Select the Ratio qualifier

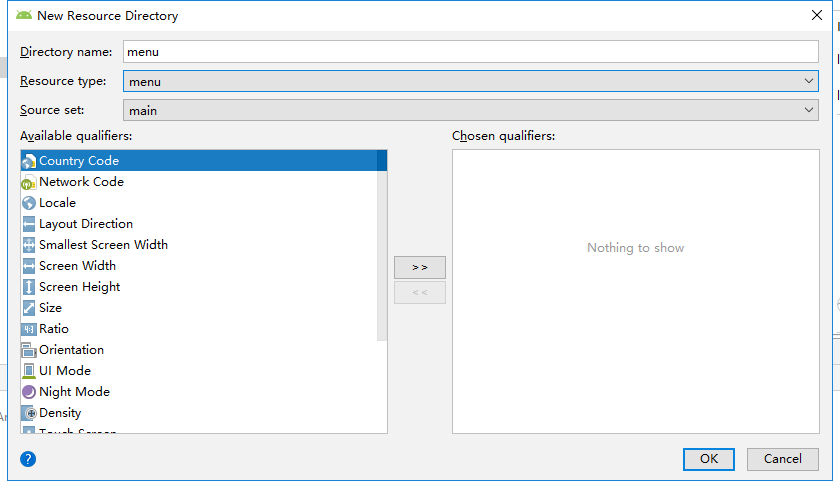pos(199,328)
